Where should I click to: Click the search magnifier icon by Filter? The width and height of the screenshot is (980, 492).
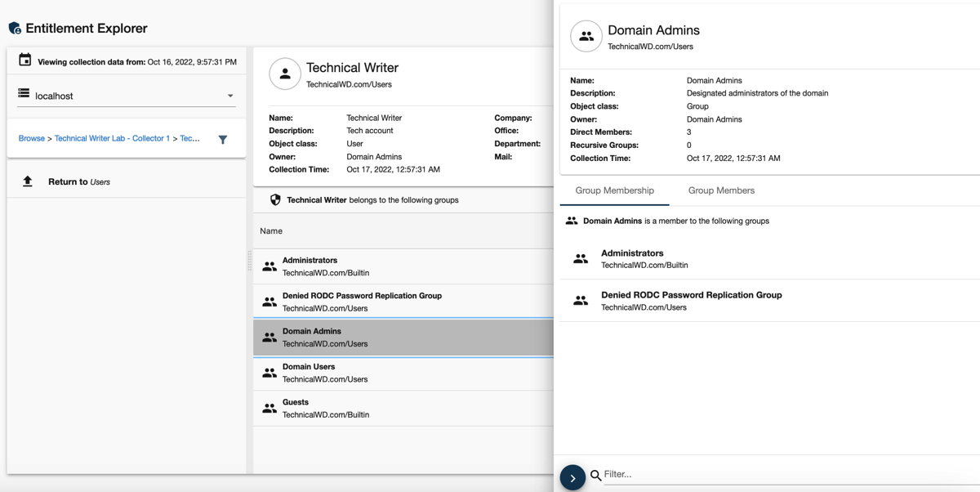(x=596, y=475)
